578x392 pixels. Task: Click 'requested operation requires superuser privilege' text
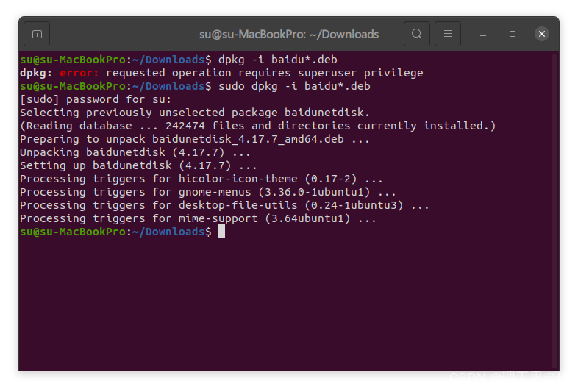point(264,73)
